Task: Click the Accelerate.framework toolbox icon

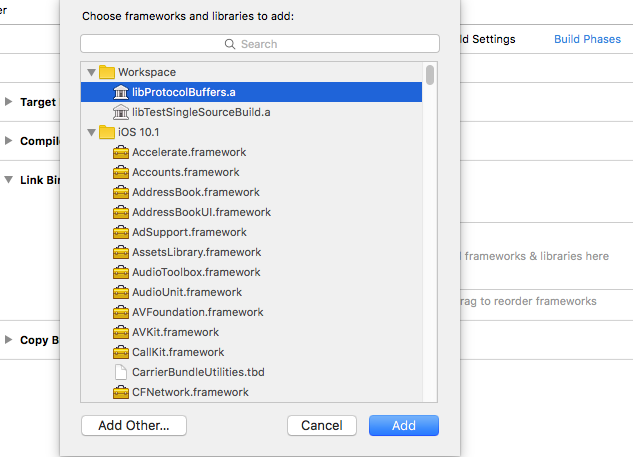Action: pyautogui.click(x=121, y=152)
